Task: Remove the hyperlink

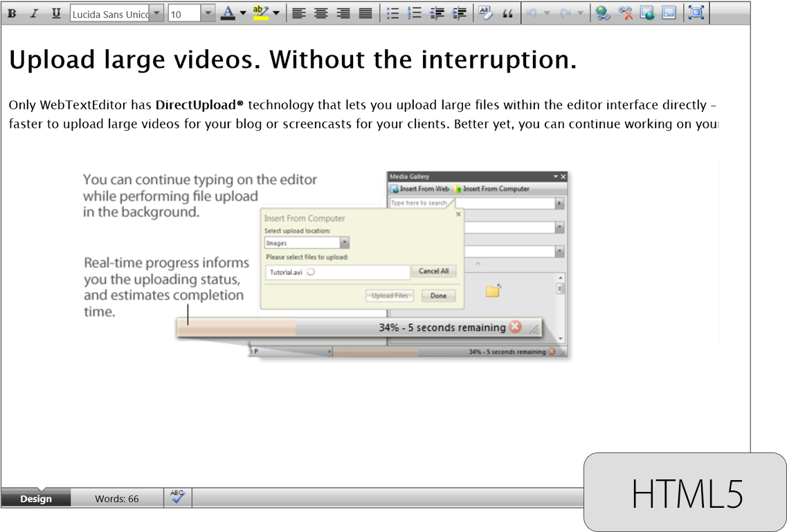Action: tap(626, 13)
